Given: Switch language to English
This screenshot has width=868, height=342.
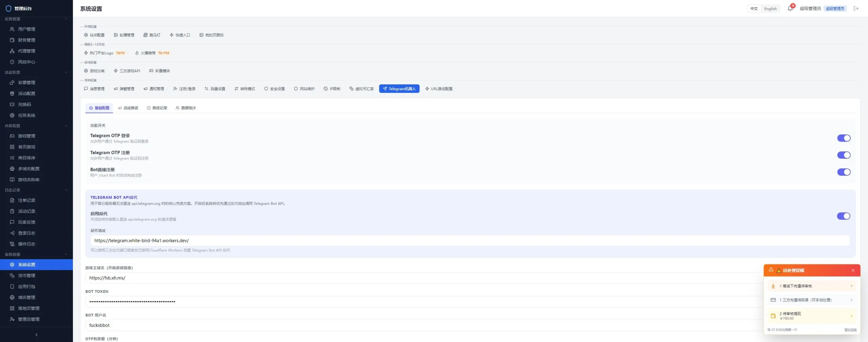Looking at the screenshot, I should [770, 9].
